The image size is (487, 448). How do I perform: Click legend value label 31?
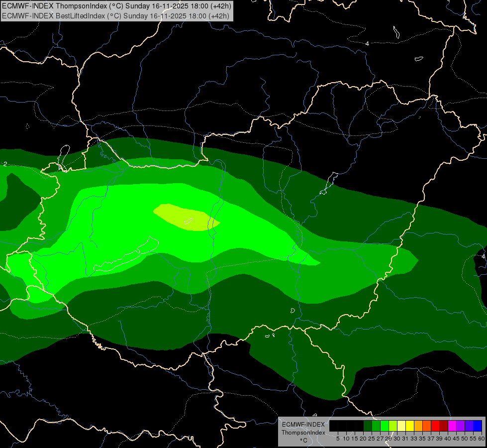coord(405,439)
